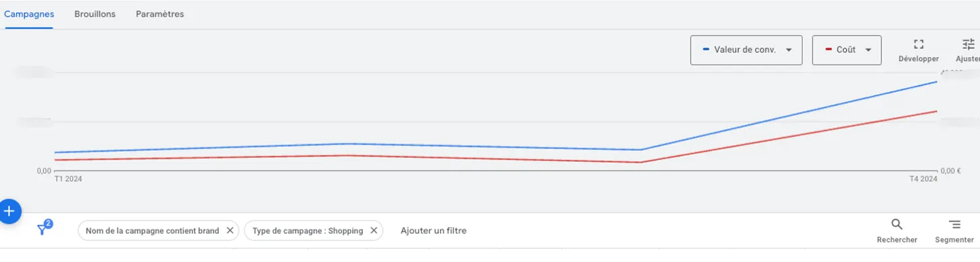Open the Segmenter icon
The width and height of the screenshot is (980, 262).
(954, 224)
